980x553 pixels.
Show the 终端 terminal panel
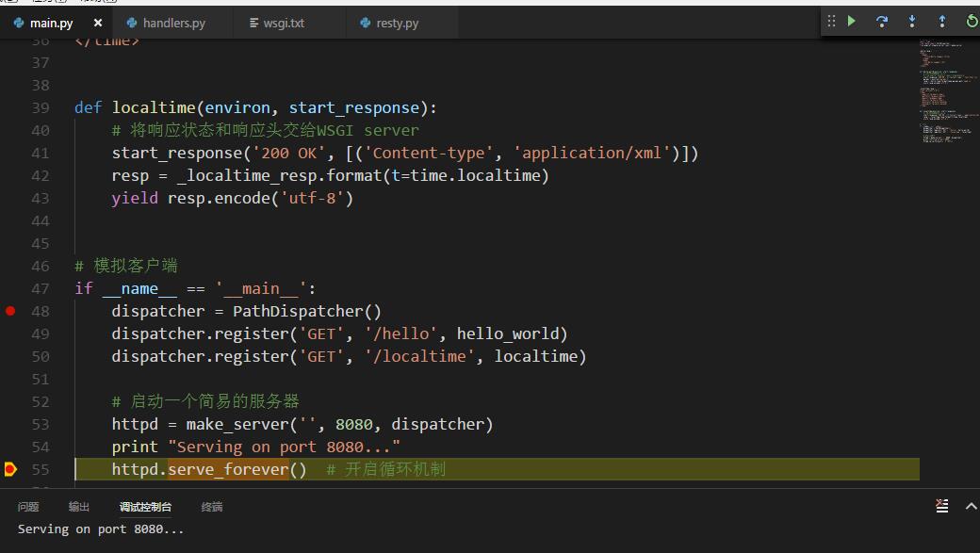pyautogui.click(x=212, y=506)
